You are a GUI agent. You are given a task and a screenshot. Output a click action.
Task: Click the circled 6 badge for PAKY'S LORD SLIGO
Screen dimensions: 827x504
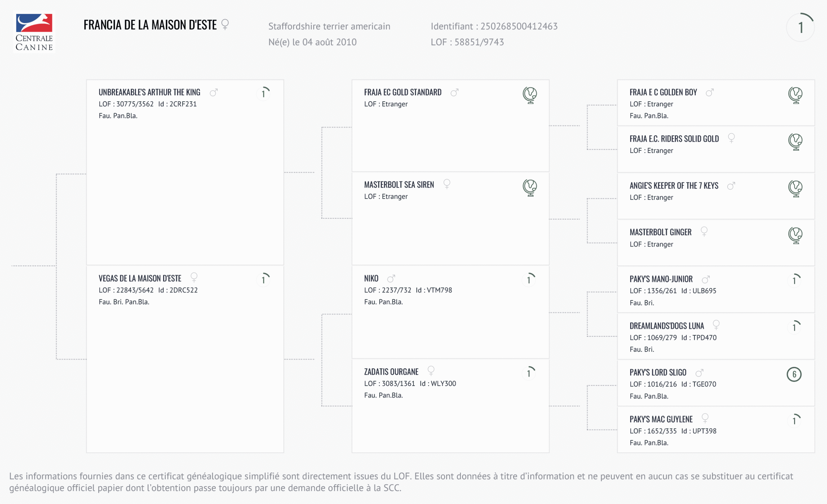coord(794,374)
